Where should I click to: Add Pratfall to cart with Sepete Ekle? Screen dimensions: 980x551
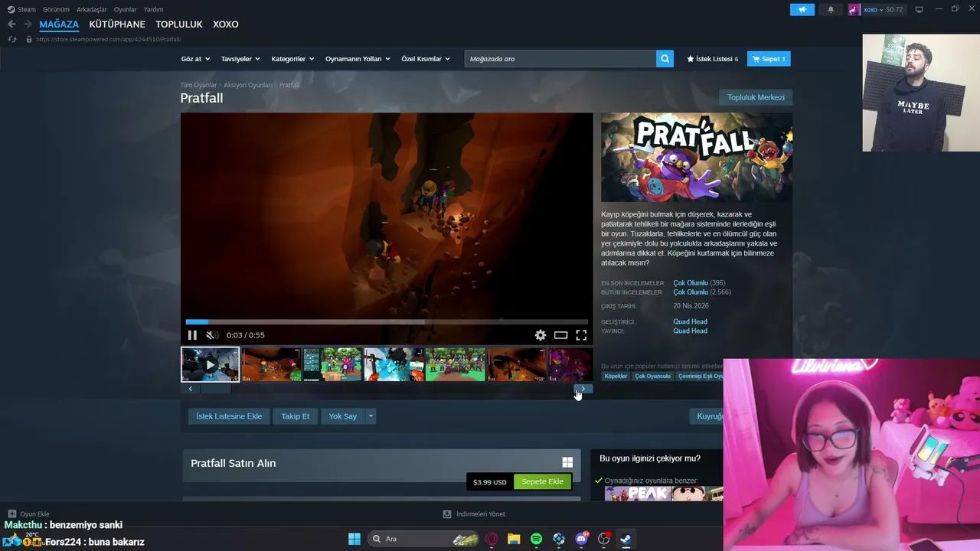(x=542, y=481)
